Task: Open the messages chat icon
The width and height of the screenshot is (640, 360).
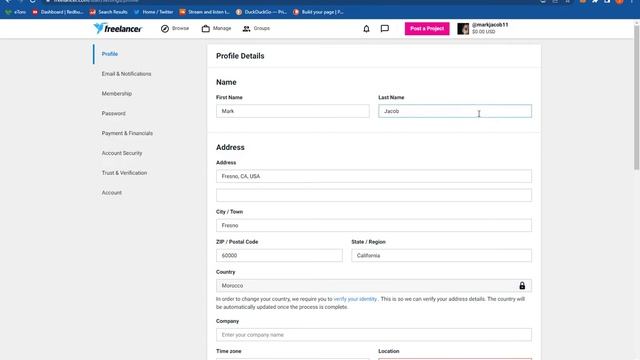Action: tap(384, 29)
